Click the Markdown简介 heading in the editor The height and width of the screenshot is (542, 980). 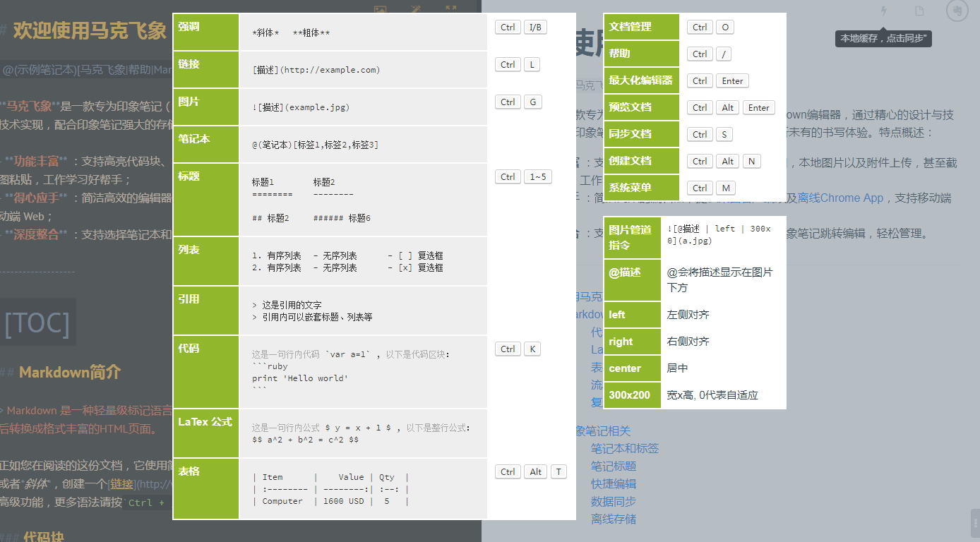point(70,372)
